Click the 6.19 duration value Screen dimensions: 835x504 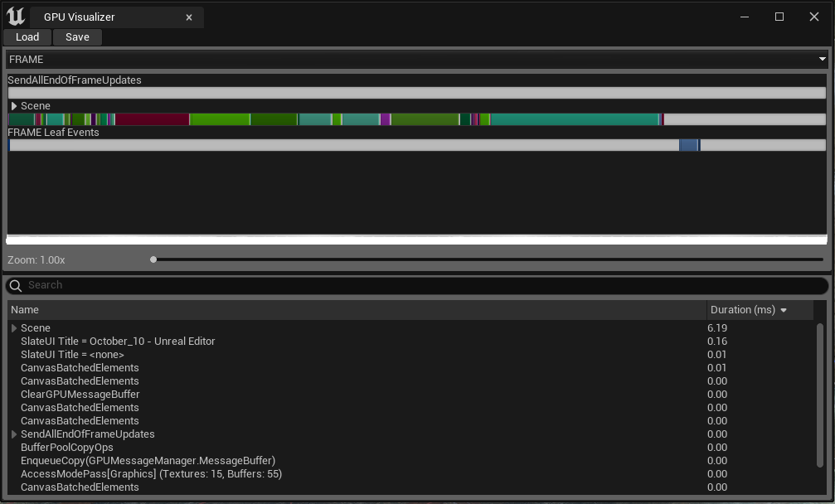pyautogui.click(x=717, y=327)
